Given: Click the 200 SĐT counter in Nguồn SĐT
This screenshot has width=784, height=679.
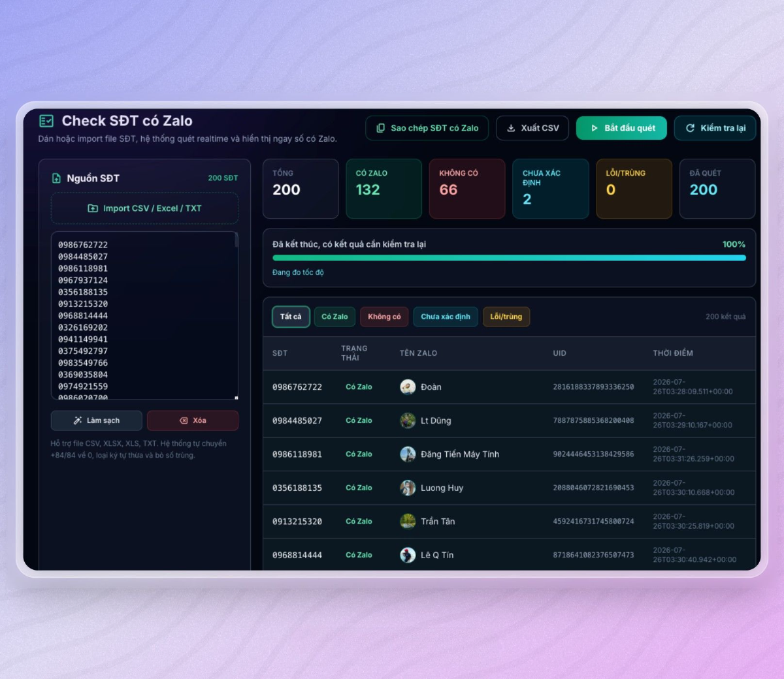Looking at the screenshot, I should coord(223,178).
